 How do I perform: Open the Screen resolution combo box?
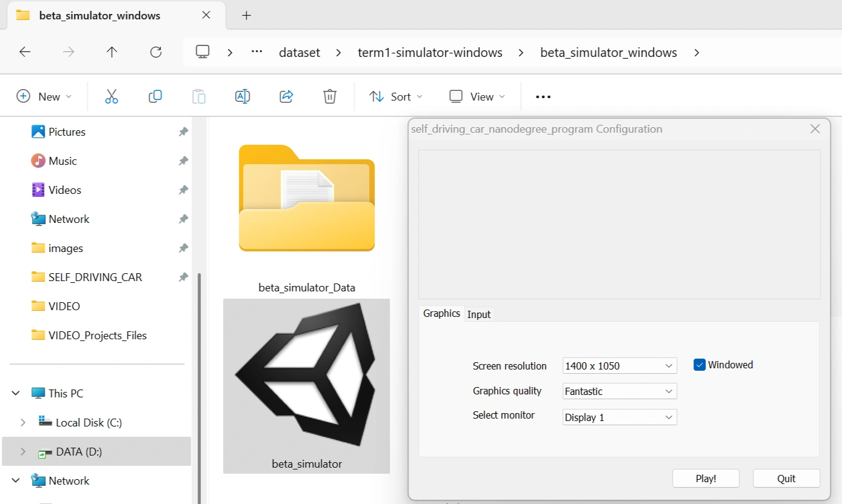click(x=620, y=366)
